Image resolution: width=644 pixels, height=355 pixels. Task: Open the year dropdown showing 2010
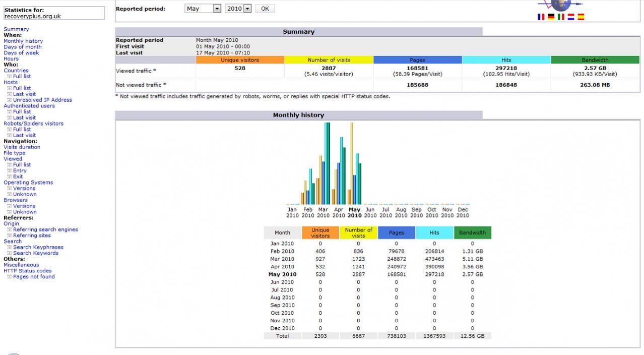(x=238, y=9)
